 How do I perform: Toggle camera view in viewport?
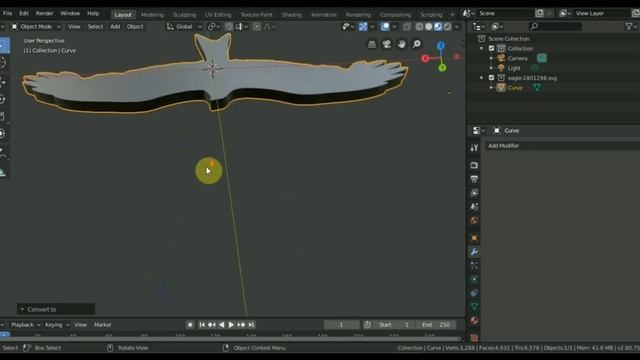(387, 44)
